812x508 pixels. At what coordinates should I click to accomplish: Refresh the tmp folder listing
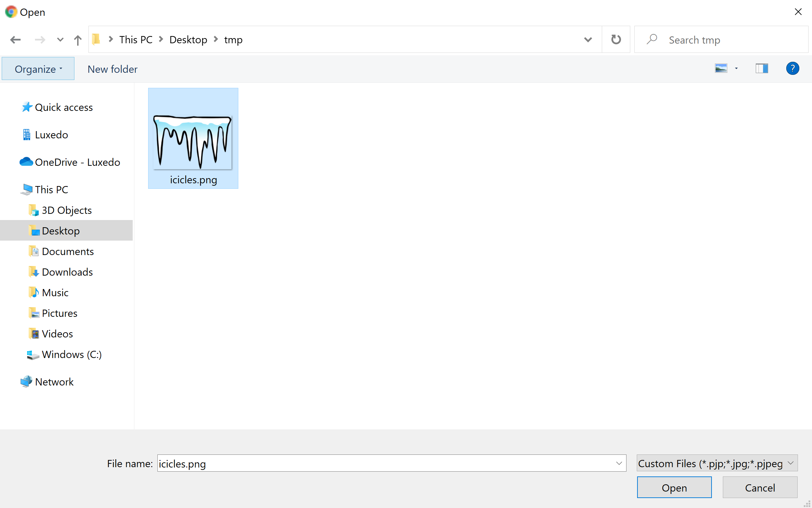(616, 40)
